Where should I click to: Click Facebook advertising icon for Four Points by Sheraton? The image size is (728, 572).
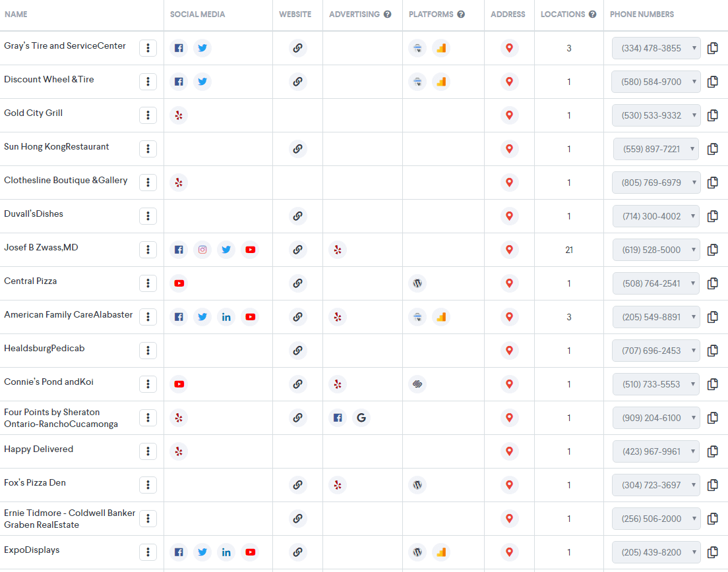tap(338, 418)
